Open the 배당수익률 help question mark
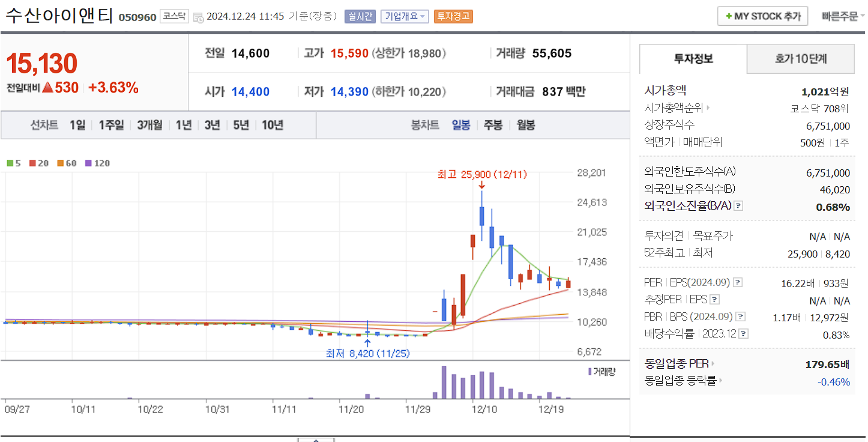Image resolution: width=868 pixels, height=442 pixels. point(743,334)
